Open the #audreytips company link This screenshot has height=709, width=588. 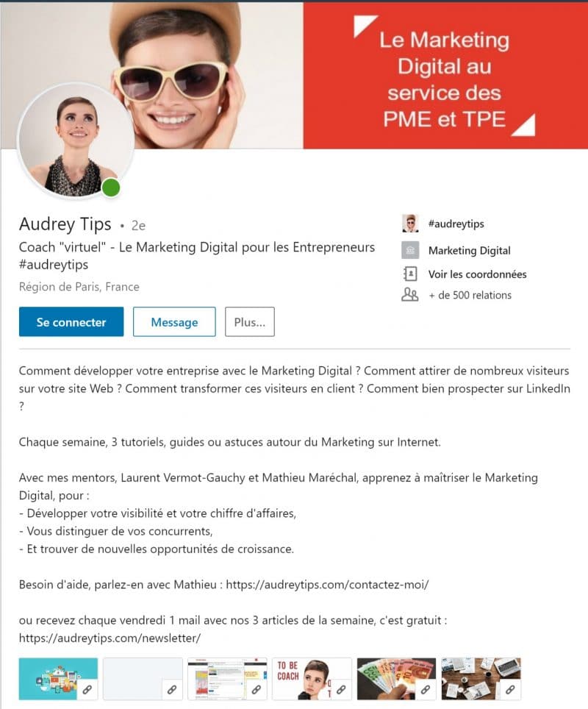point(456,224)
